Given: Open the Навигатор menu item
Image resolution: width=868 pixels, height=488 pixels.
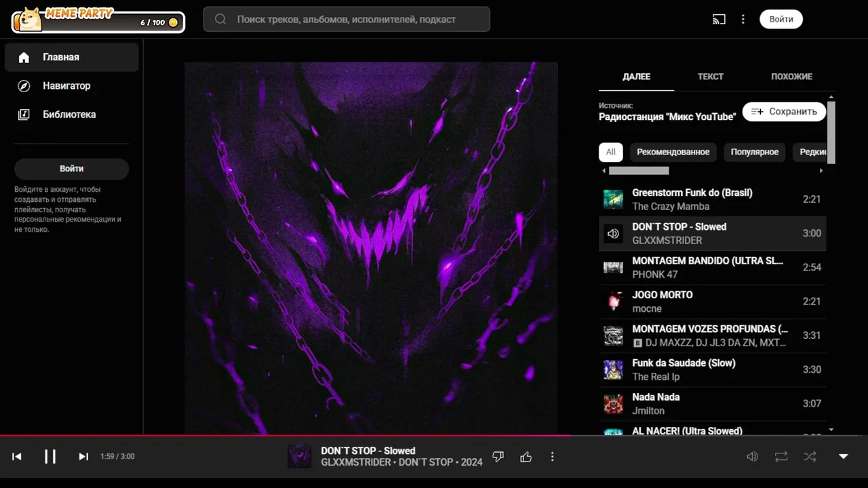Looking at the screenshot, I should tap(72, 86).
